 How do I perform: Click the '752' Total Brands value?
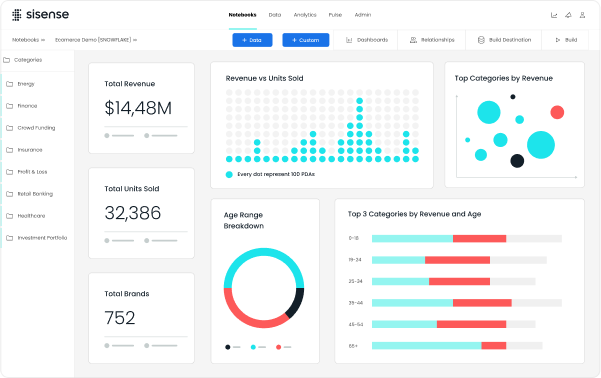click(x=120, y=318)
